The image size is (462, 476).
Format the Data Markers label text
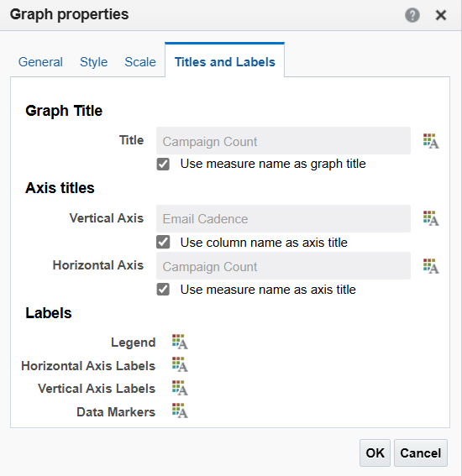pos(180,411)
